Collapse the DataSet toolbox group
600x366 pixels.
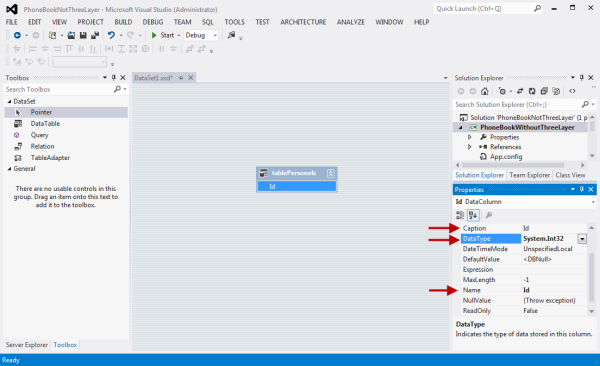10,101
